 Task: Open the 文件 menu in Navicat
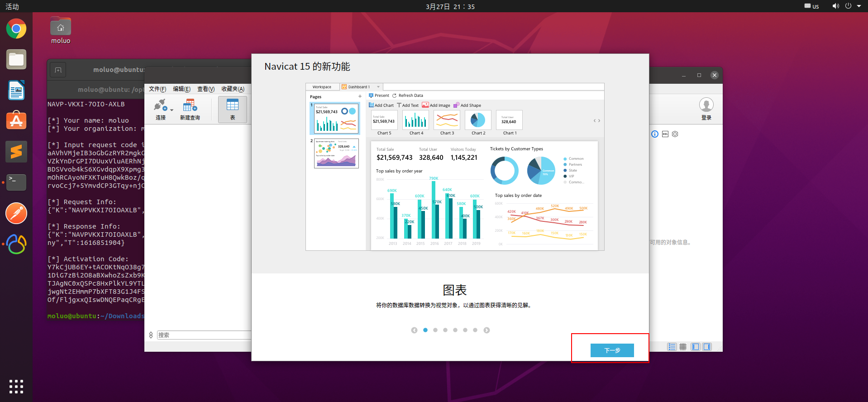coord(157,89)
